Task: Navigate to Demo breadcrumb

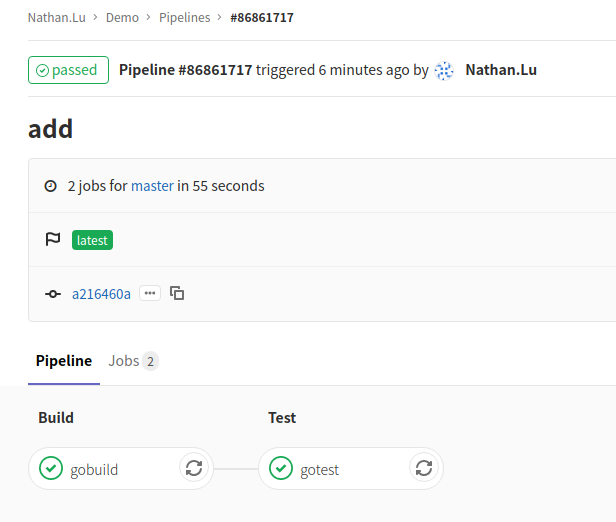Action: (x=123, y=17)
